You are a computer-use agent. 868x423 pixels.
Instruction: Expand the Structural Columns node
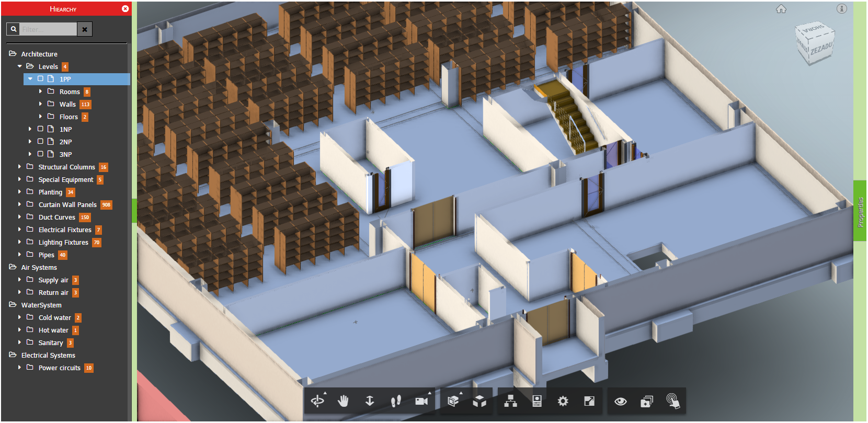coord(20,167)
